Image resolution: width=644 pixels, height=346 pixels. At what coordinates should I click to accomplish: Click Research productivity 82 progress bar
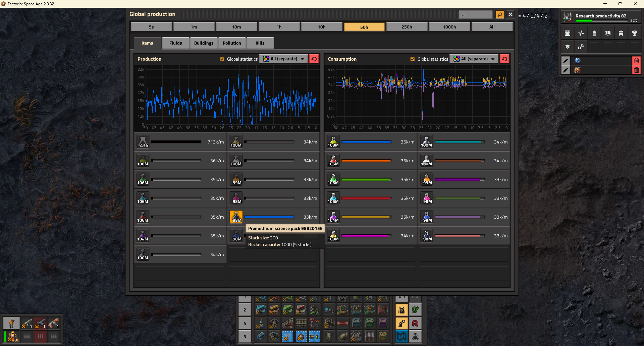pos(602,21)
